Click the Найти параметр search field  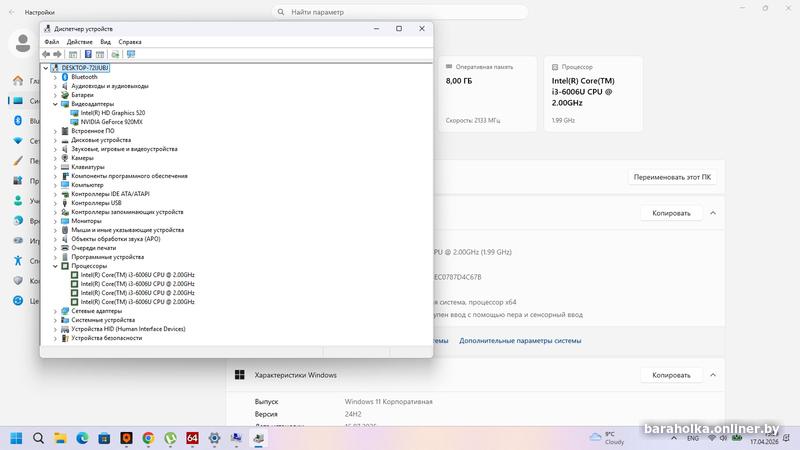pos(400,12)
